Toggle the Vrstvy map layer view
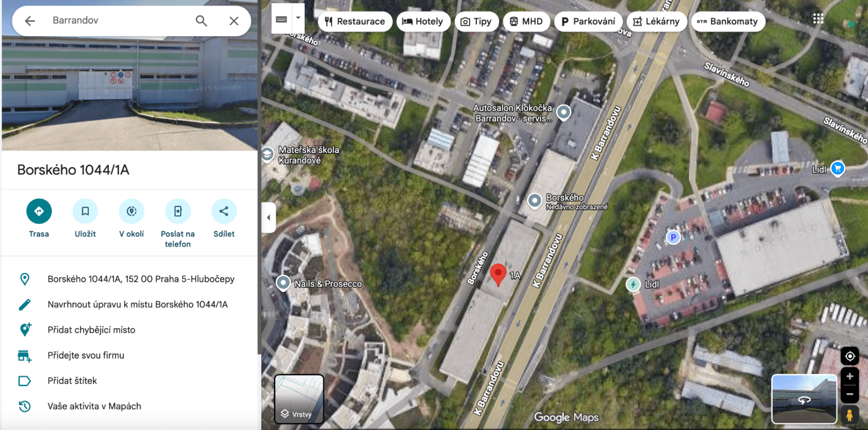This screenshot has width=868, height=430. [299, 399]
